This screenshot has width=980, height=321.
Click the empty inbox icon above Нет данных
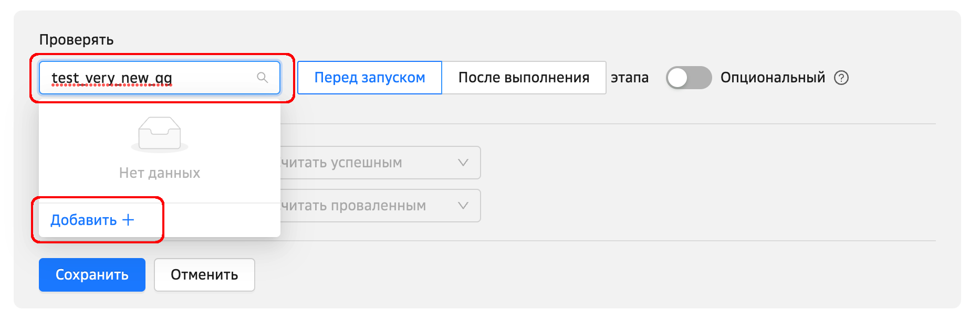160,134
